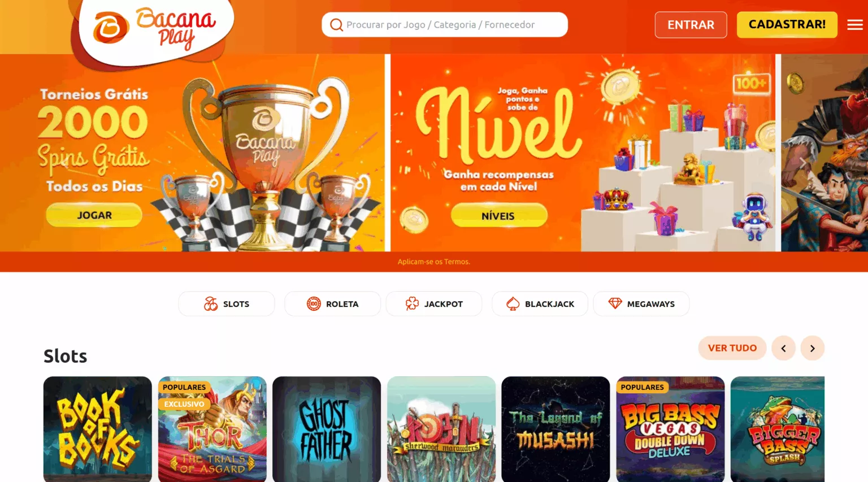
Task: Click VER TUDO for Slots
Action: click(x=732, y=348)
